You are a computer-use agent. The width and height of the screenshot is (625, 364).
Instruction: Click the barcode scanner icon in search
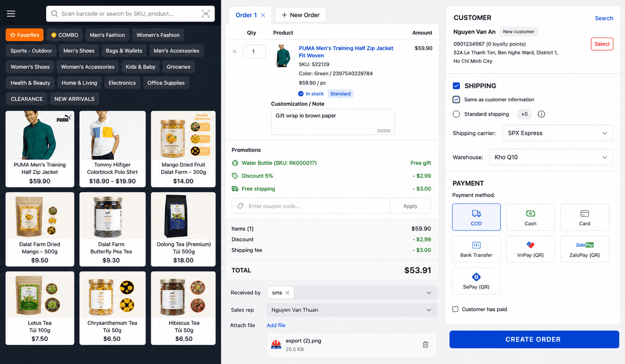coord(205,14)
